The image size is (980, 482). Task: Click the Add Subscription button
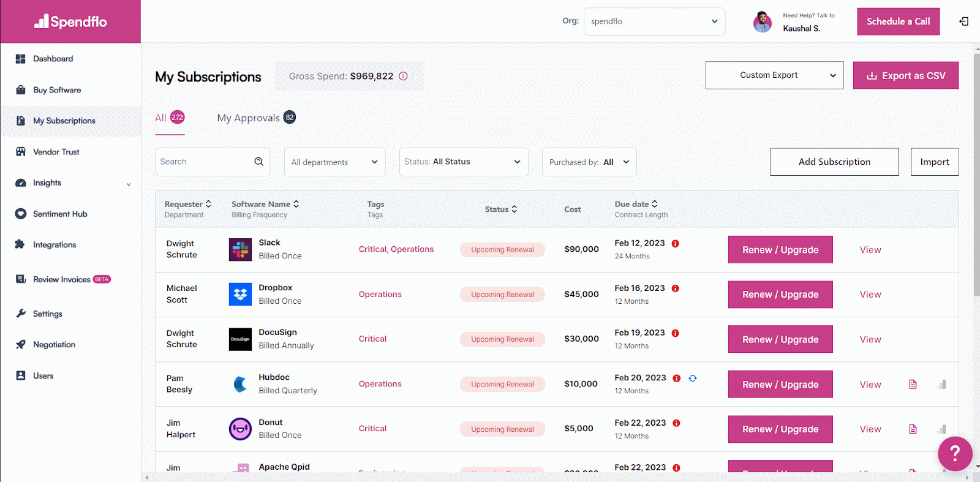[x=834, y=162]
